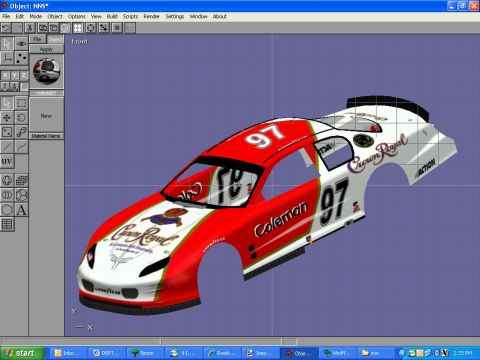
Task: Open the File menu
Action: [6, 16]
